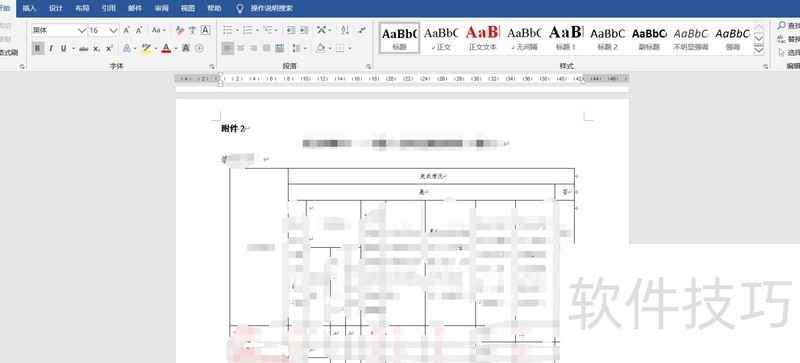Click the horizontal ruler above page
This screenshot has height=363, width=800.
tap(402, 79)
